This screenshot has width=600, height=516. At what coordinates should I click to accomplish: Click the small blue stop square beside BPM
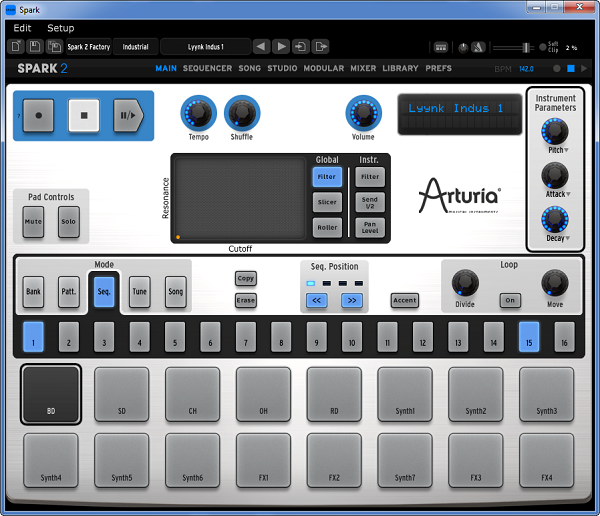tap(571, 69)
